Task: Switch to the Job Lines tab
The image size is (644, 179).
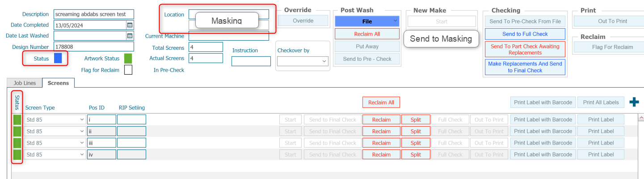Action: pos(25,83)
